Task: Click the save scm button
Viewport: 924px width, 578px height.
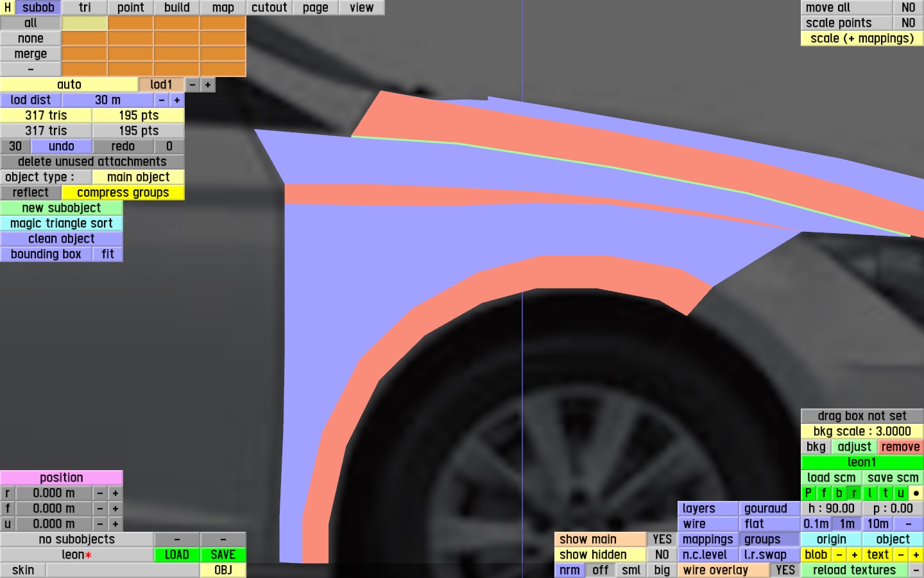Action: pos(893,478)
